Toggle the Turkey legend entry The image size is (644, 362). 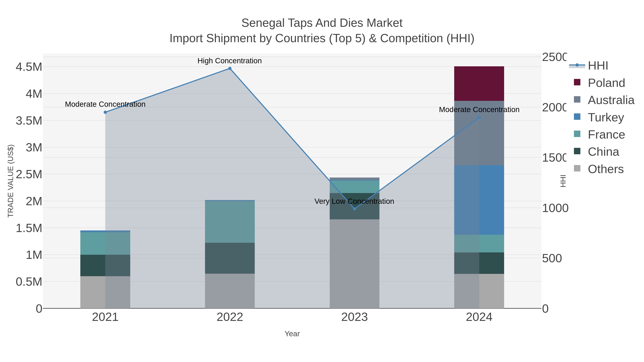point(599,117)
